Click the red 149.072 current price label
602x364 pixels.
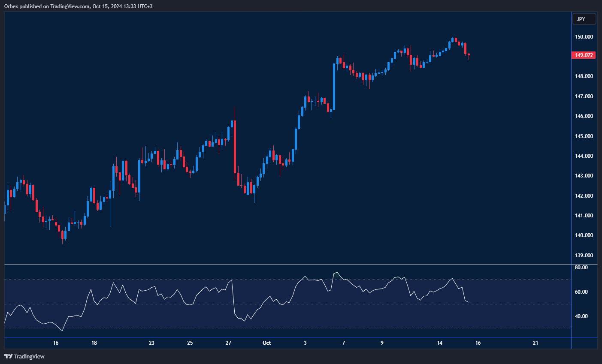(584, 55)
